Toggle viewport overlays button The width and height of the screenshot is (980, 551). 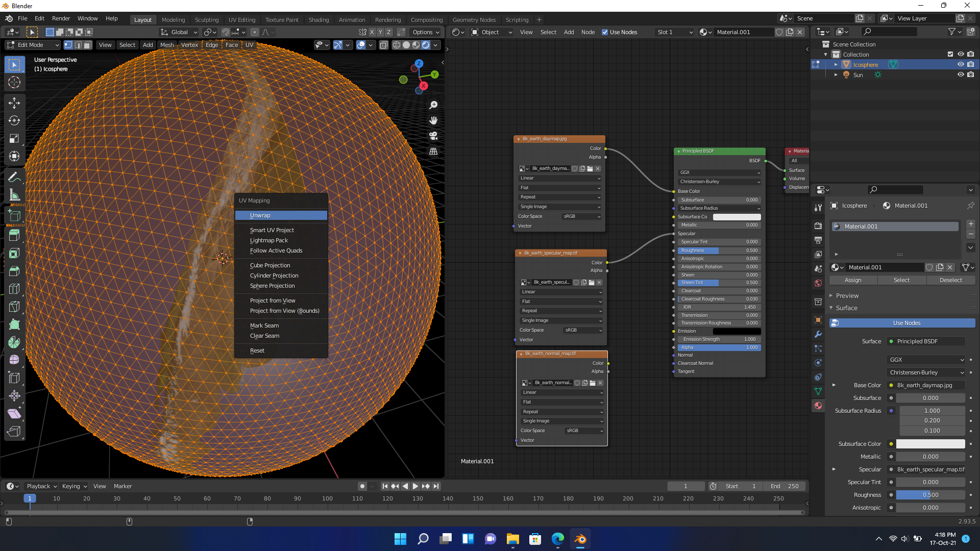(361, 45)
